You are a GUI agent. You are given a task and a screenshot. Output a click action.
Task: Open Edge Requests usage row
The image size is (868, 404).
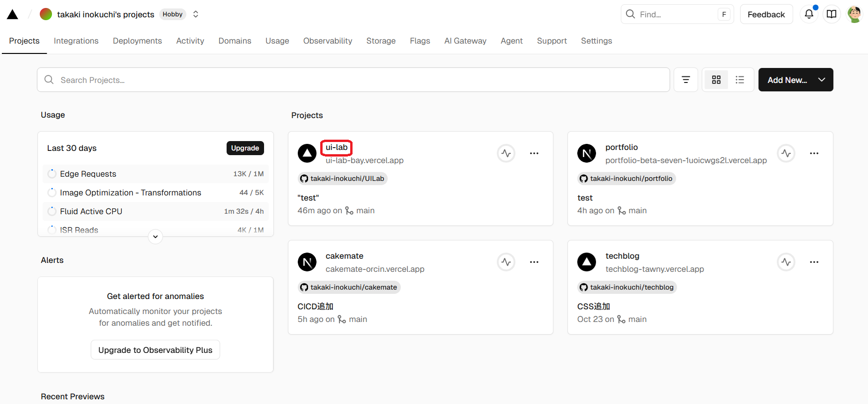click(155, 174)
